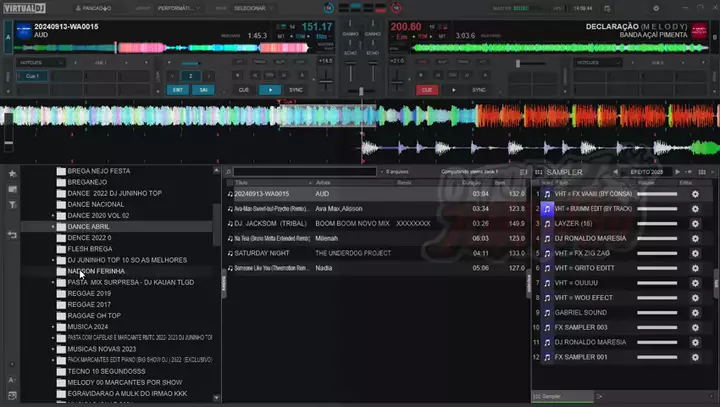The width and height of the screenshot is (720, 407).
Task: Halve loop length on deck A
Action: [x=173, y=76]
